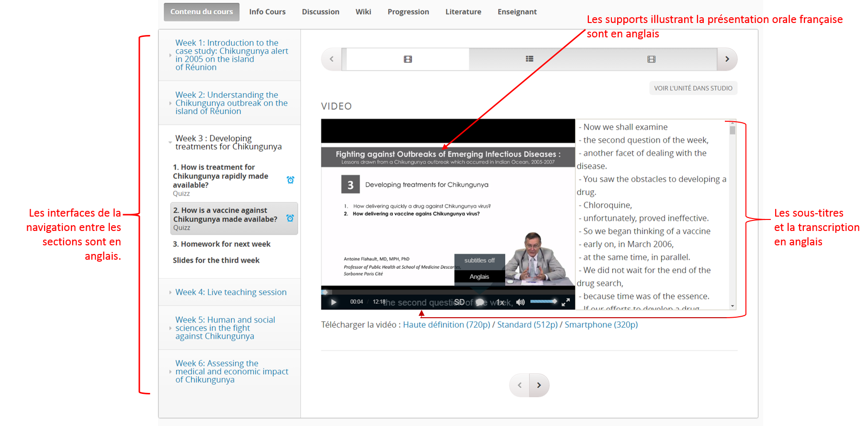Enter fullscreen video mode
The height and width of the screenshot is (426, 868).
(565, 302)
